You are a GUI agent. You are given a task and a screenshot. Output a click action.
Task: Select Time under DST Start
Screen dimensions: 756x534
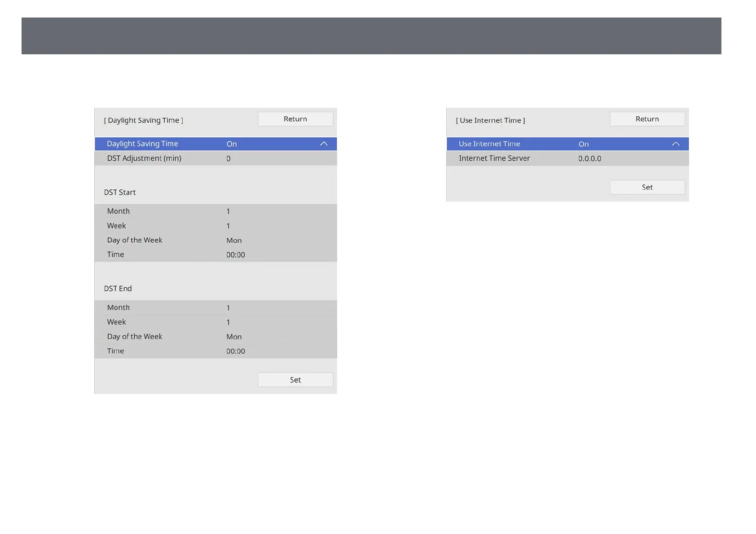115,254
